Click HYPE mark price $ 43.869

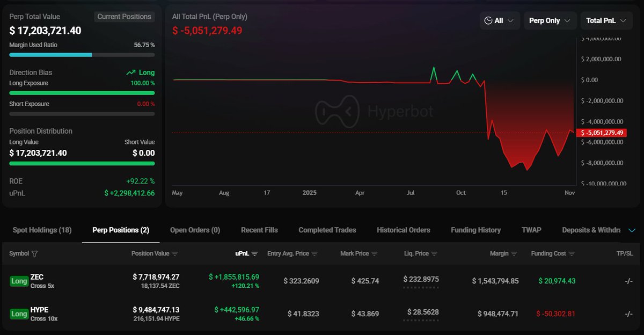[365, 314]
